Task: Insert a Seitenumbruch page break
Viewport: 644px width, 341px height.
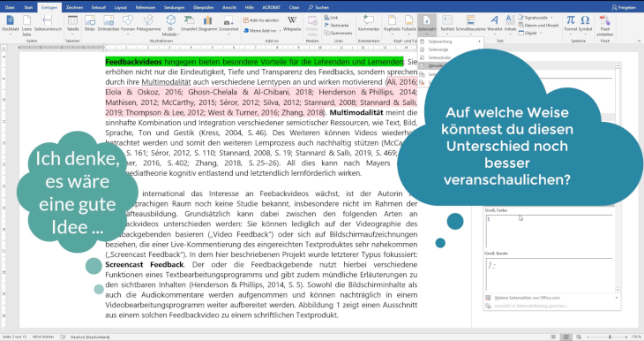Action: click(48, 24)
